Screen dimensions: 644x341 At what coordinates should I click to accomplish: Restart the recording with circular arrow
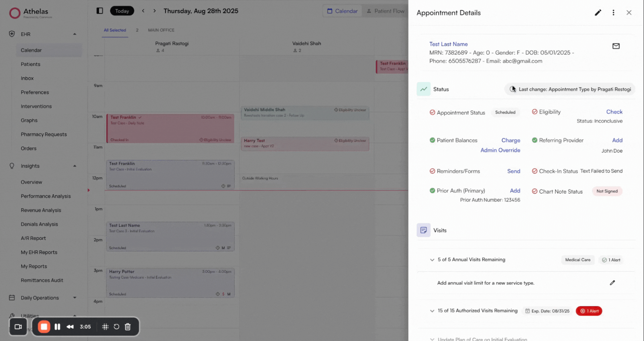point(116,327)
